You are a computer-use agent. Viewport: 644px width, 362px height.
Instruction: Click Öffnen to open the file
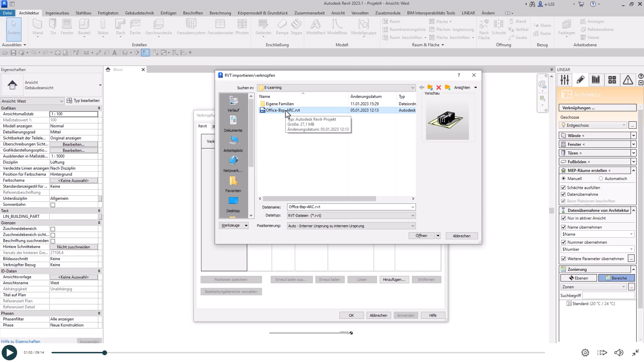click(421, 236)
